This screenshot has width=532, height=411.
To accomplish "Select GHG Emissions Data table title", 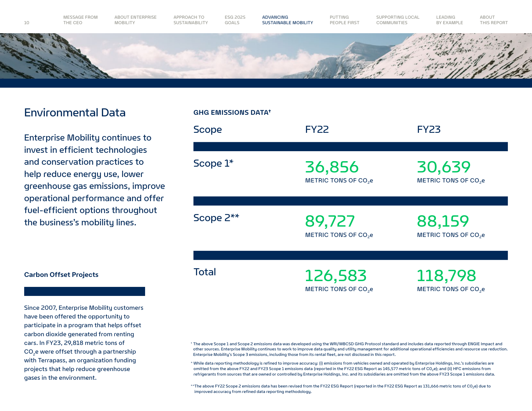I will point(232,112).
